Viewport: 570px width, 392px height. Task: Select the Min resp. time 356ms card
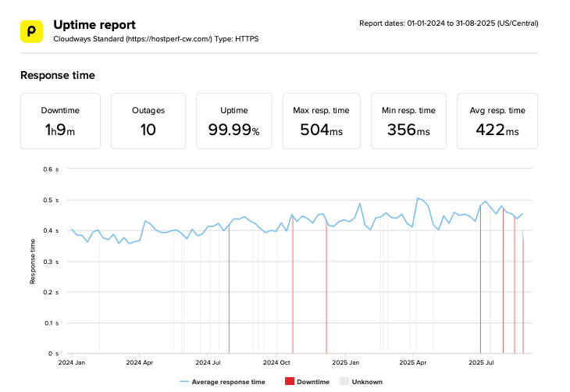408,121
